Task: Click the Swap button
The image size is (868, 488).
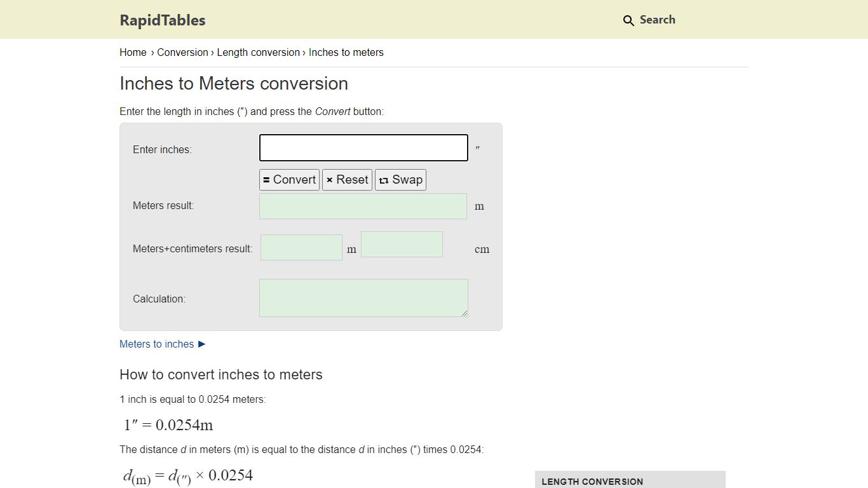Action: click(x=400, y=180)
